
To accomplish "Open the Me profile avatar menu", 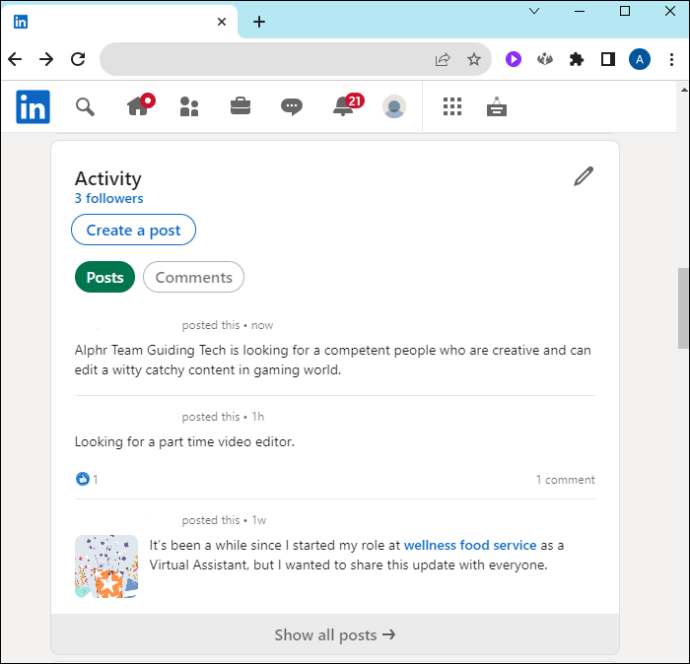I will point(394,106).
